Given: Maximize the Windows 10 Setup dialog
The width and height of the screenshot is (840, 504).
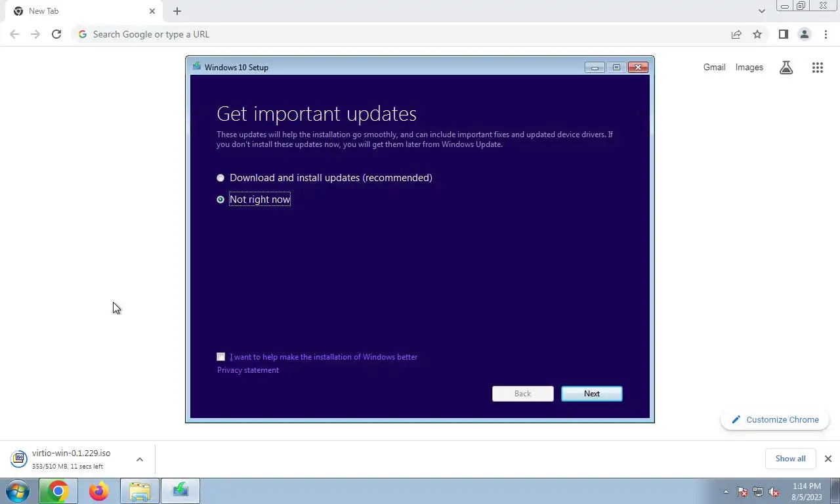Looking at the screenshot, I should click(x=616, y=67).
